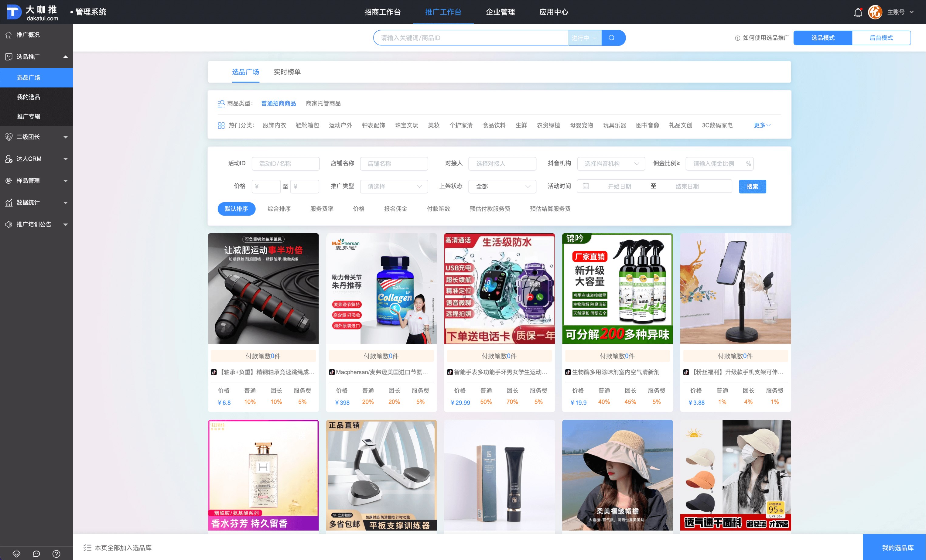Click the 店铺名称 input field
The image size is (926, 560).
pyautogui.click(x=394, y=163)
